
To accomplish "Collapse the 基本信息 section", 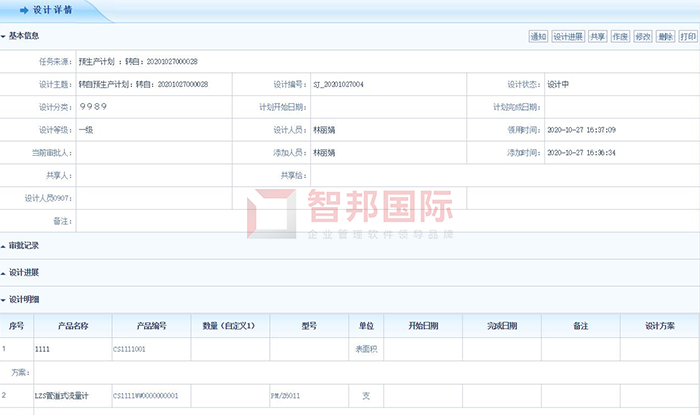I will tap(20, 36).
